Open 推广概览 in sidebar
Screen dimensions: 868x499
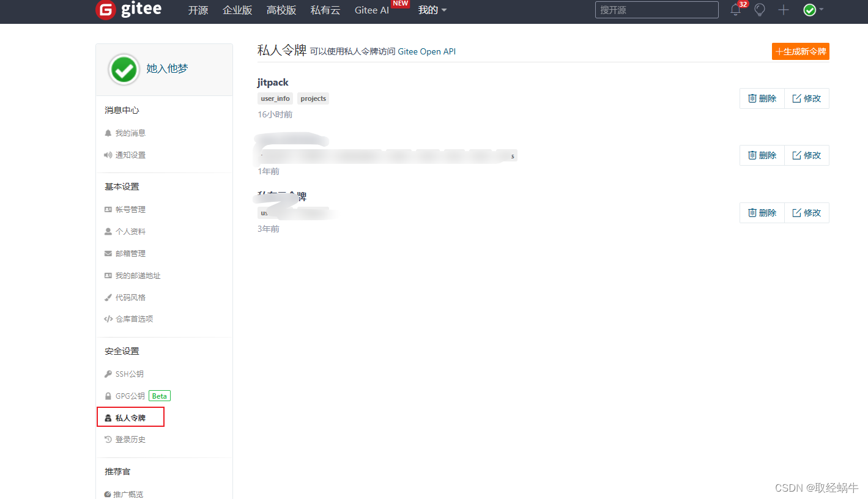pos(128,494)
